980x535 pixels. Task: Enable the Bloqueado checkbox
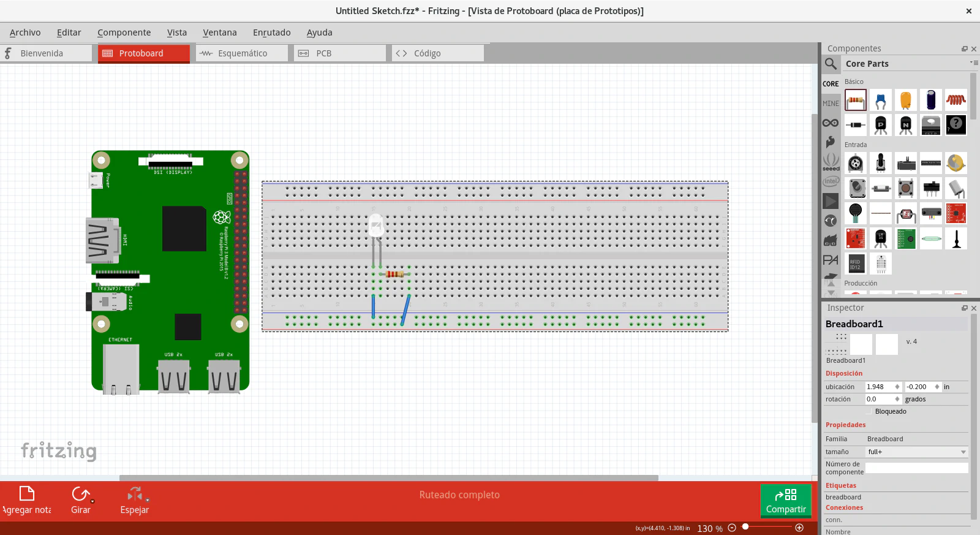tap(869, 411)
